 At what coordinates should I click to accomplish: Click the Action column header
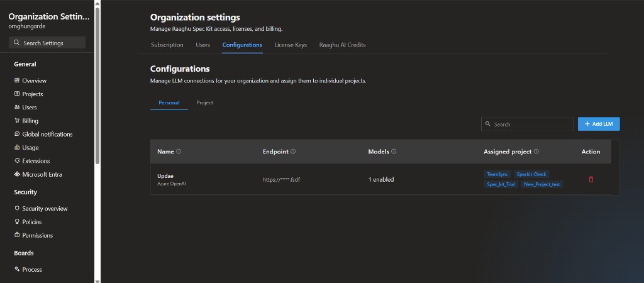(x=591, y=152)
